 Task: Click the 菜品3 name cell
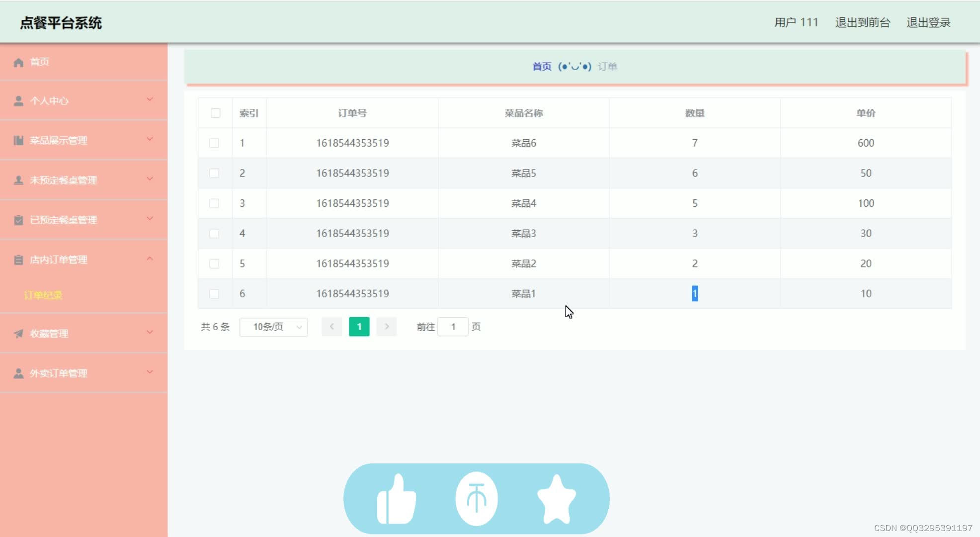pyautogui.click(x=524, y=234)
